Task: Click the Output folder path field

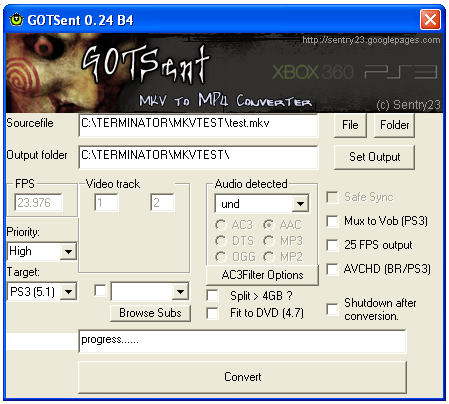Action: click(x=198, y=157)
